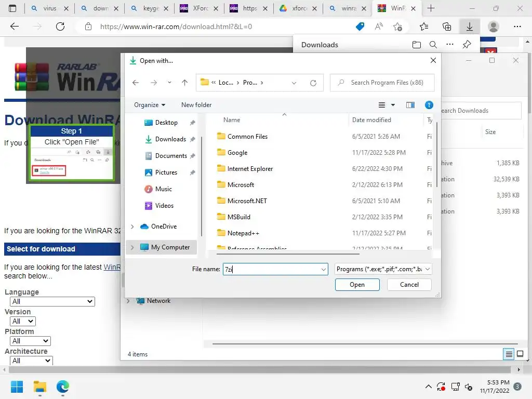Image resolution: width=532 pixels, height=399 pixels.
Task: Switch to the XForce browser tab
Action: point(199,8)
